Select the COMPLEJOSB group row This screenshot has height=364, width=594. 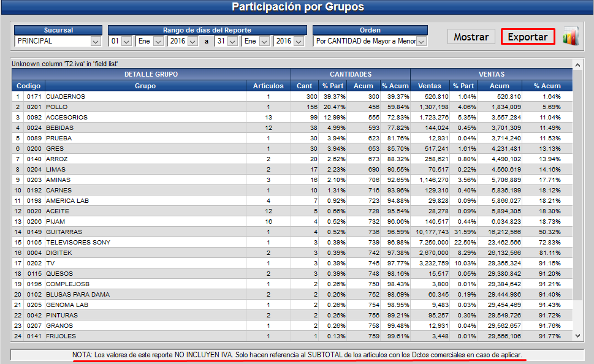click(292, 284)
